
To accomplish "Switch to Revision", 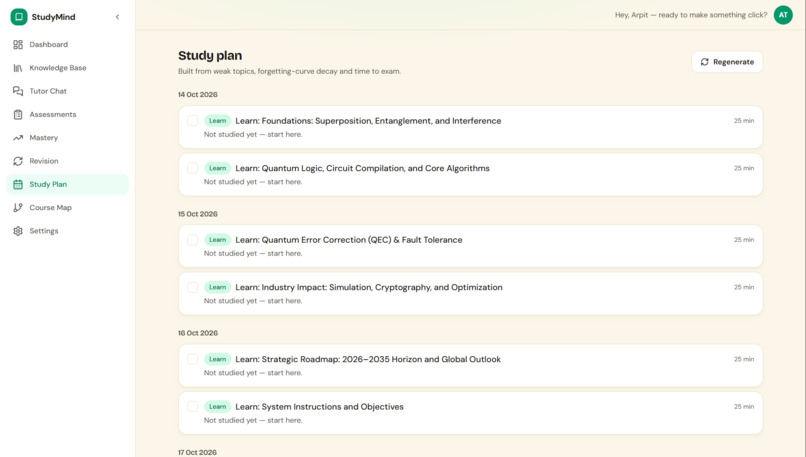I will (67, 161).
